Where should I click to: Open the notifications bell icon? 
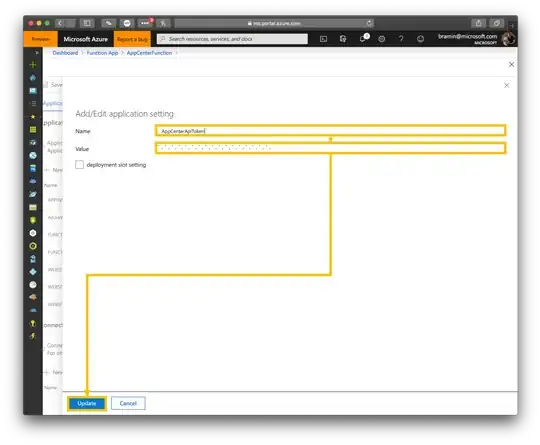tap(363, 39)
